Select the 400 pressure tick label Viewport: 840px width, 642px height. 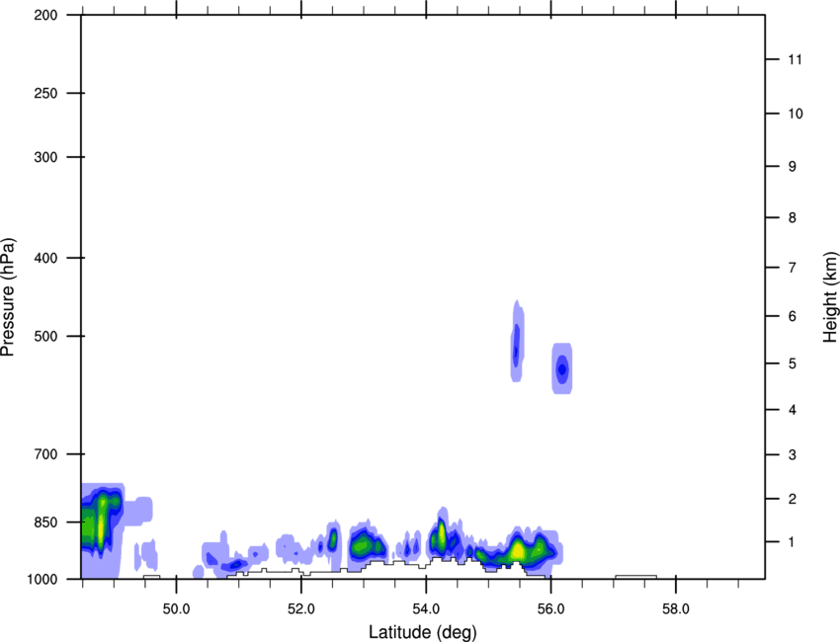(45, 258)
